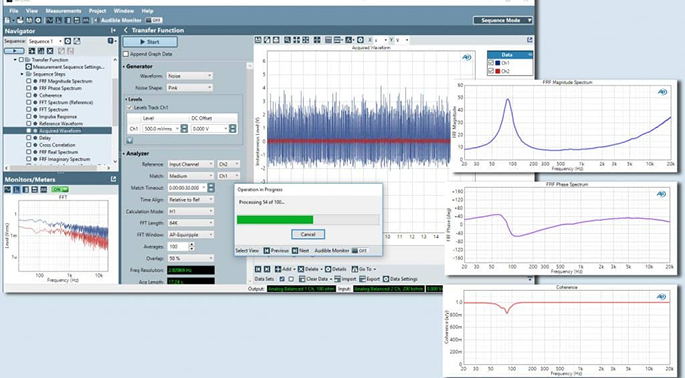Undock the Acquired Waveform graph
This screenshot has height=378, width=685.
529,40
